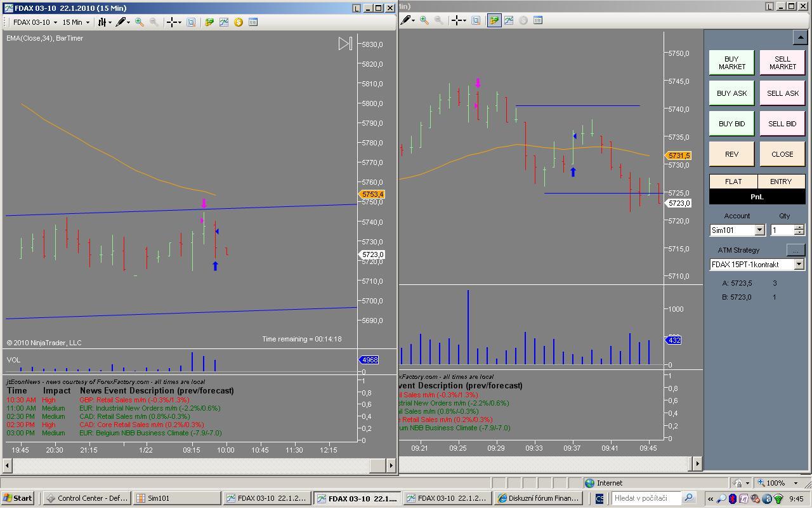The height and width of the screenshot is (509, 812).
Task: Open ATM Strategy ellipsis settings button
Action: coord(796,250)
